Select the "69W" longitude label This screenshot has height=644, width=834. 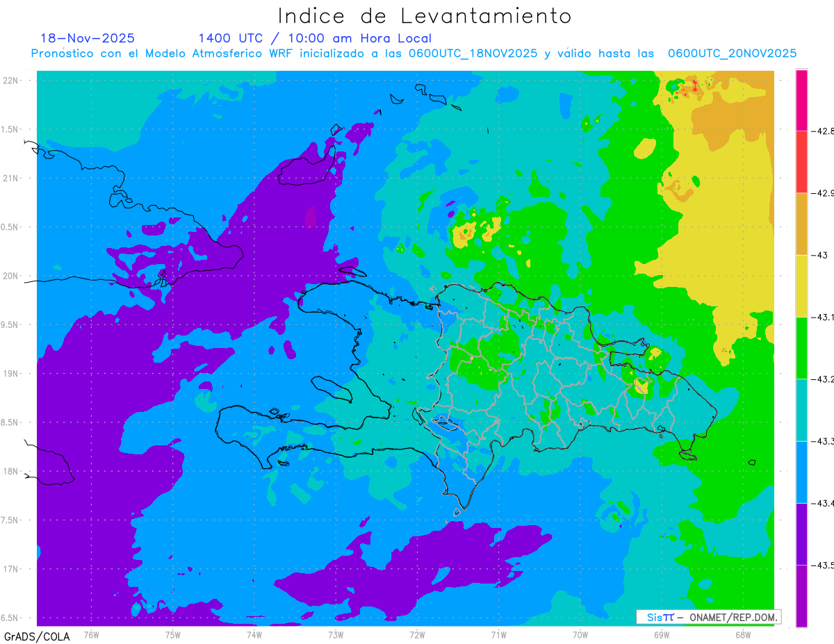tap(662, 634)
